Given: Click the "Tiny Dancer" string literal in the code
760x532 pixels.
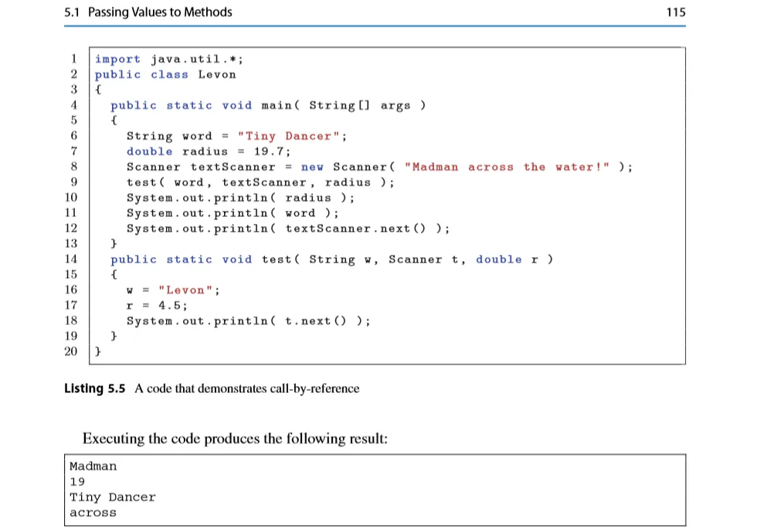Looking at the screenshot, I should (292, 137).
